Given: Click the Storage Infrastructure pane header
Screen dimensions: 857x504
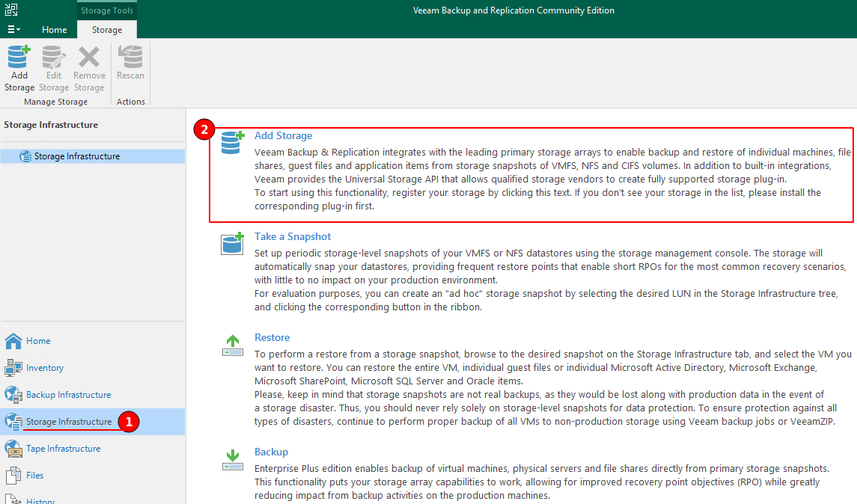Looking at the screenshot, I should pyautogui.click(x=51, y=124).
